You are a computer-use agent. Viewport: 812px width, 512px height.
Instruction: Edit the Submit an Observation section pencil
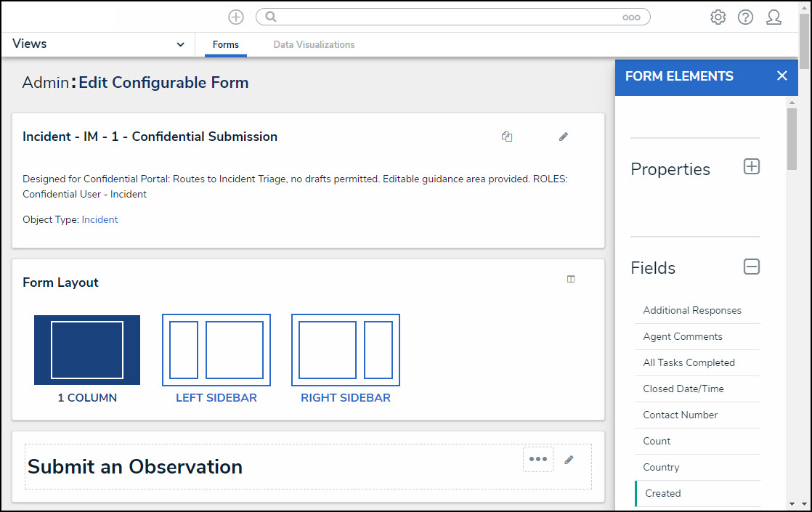pyautogui.click(x=569, y=460)
